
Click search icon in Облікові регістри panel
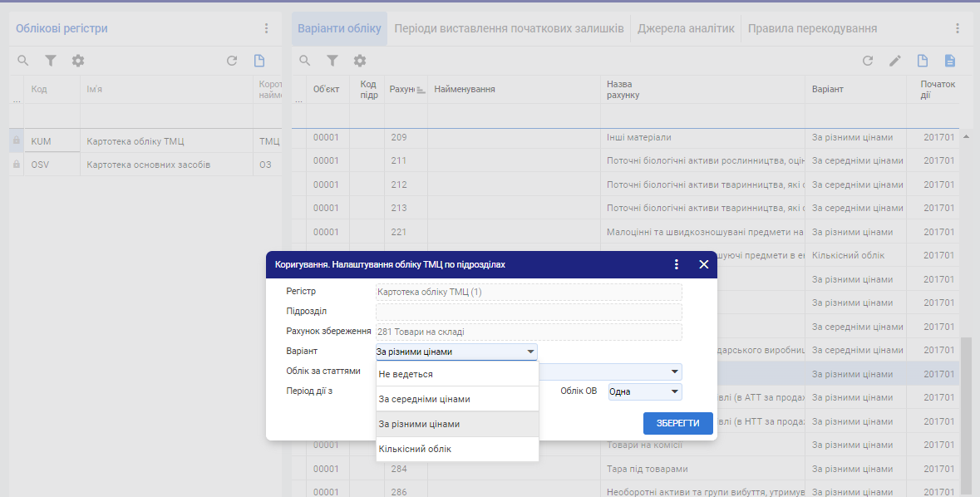click(23, 61)
